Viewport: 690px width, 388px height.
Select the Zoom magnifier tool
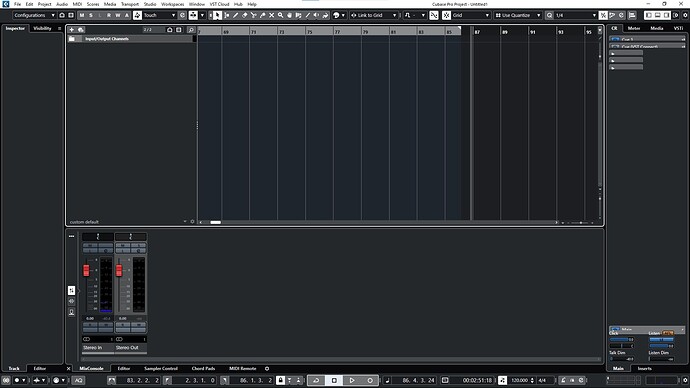click(x=280, y=15)
